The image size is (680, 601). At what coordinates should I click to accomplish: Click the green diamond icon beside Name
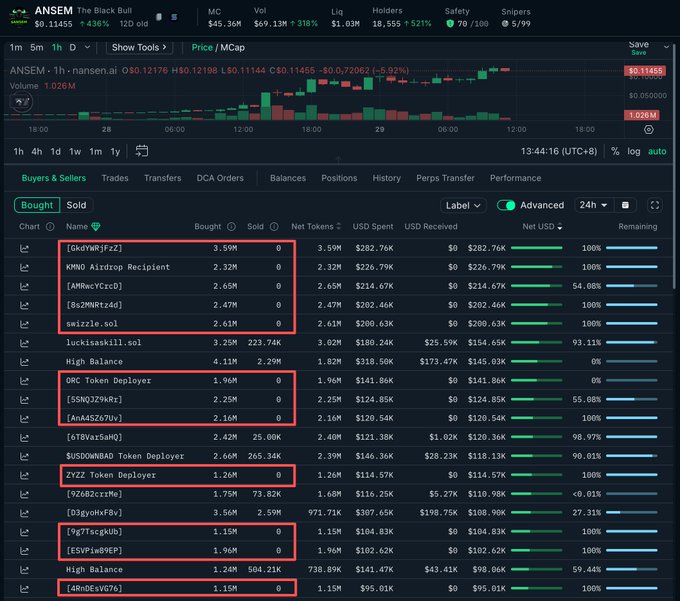96,226
